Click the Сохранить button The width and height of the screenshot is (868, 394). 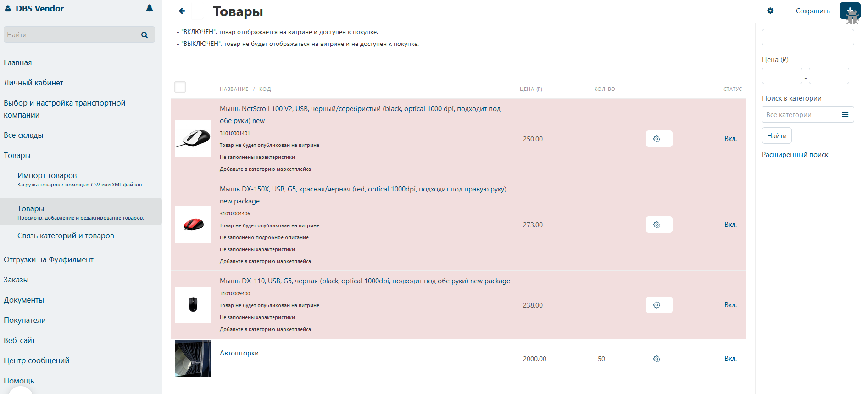pos(812,11)
